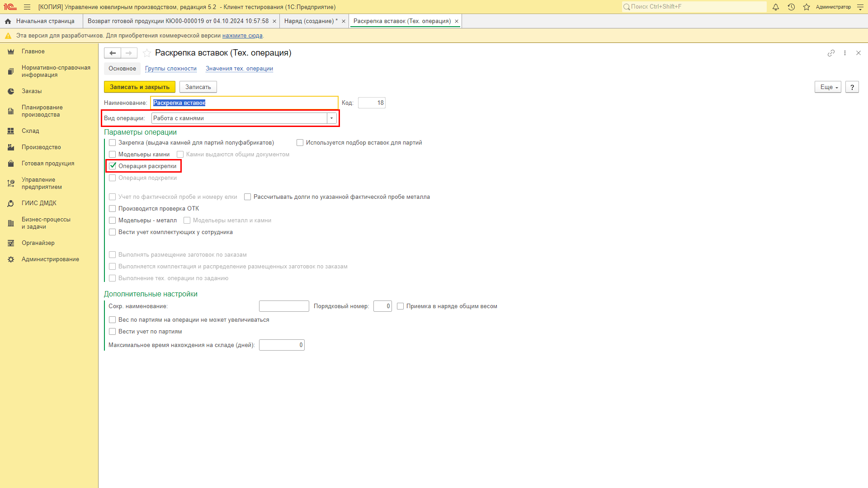
Task: Go back with the left arrow button
Action: pyautogui.click(x=113, y=53)
